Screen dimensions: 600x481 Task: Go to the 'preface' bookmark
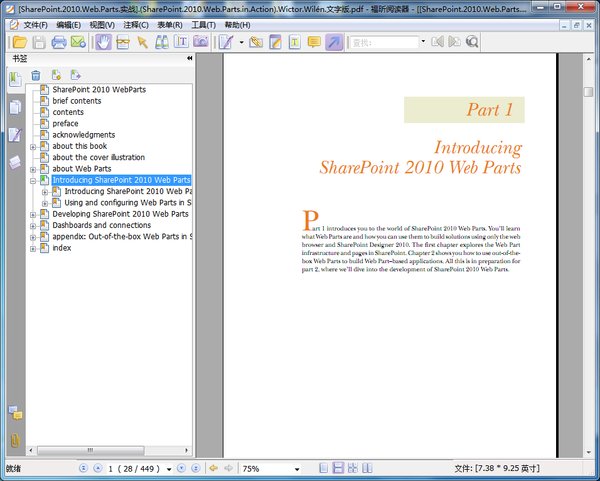[65, 124]
